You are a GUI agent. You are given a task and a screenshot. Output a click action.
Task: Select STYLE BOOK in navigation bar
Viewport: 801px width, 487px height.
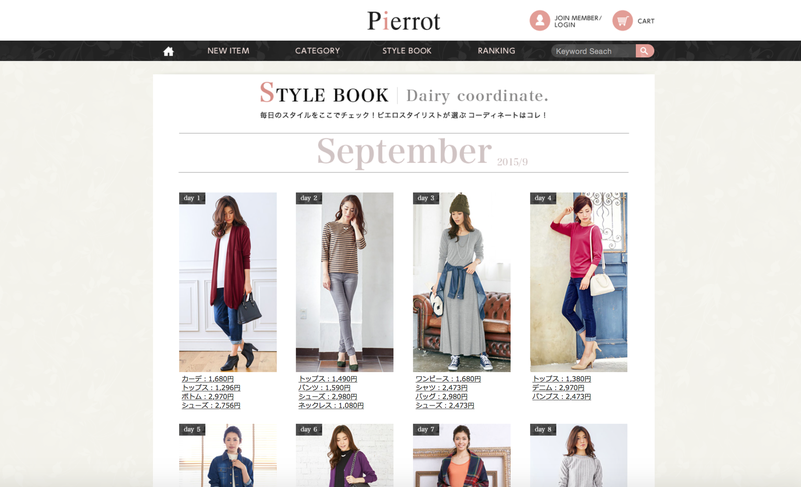coord(407,51)
